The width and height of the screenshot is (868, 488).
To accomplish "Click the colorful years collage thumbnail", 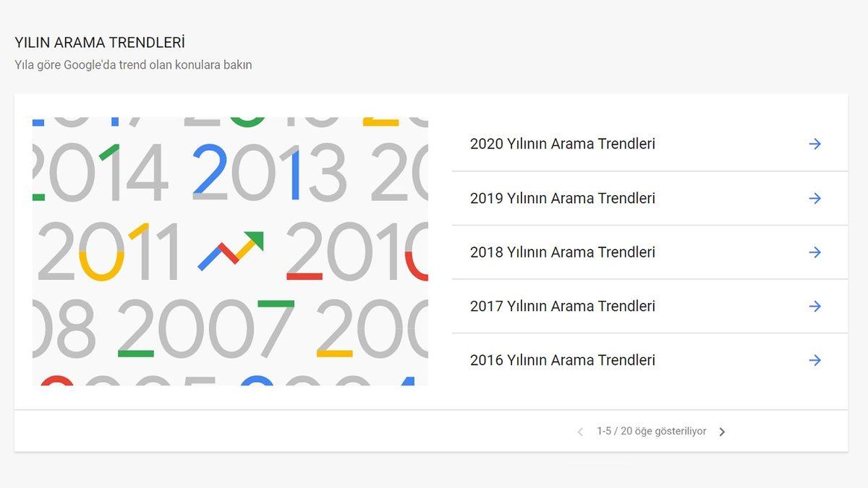I will 230,249.
